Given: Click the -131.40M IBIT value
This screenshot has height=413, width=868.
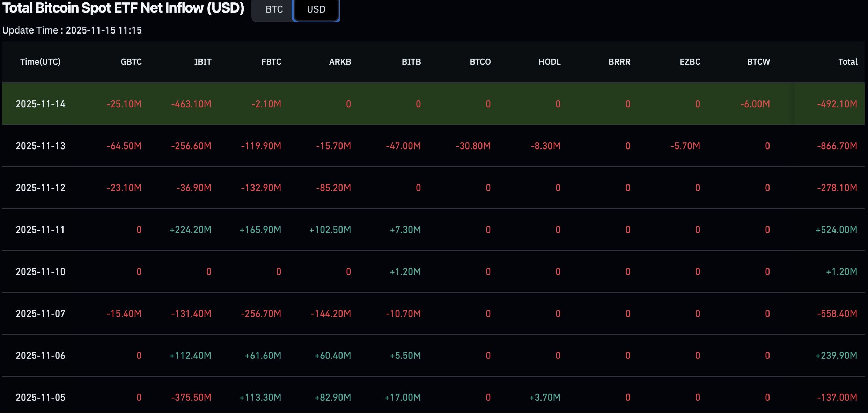Looking at the screenshot, I should (191, 314).
